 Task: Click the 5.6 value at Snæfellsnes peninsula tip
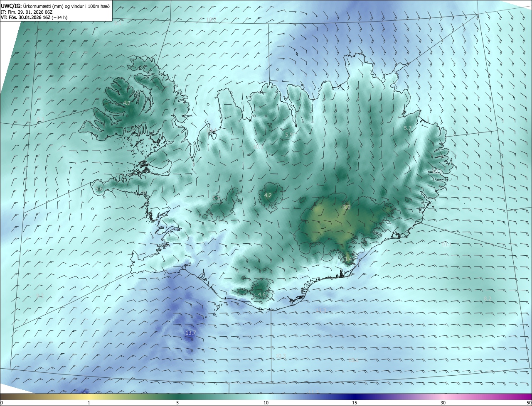99,189
